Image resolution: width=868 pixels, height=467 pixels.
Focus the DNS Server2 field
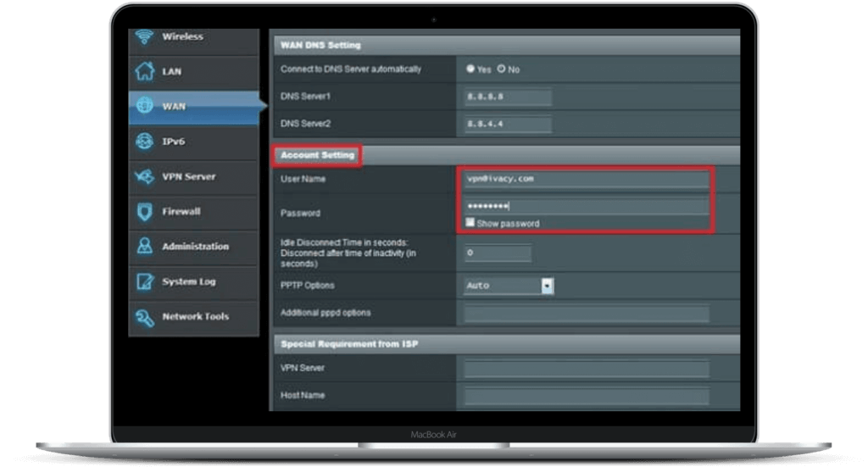coord(508,124)
